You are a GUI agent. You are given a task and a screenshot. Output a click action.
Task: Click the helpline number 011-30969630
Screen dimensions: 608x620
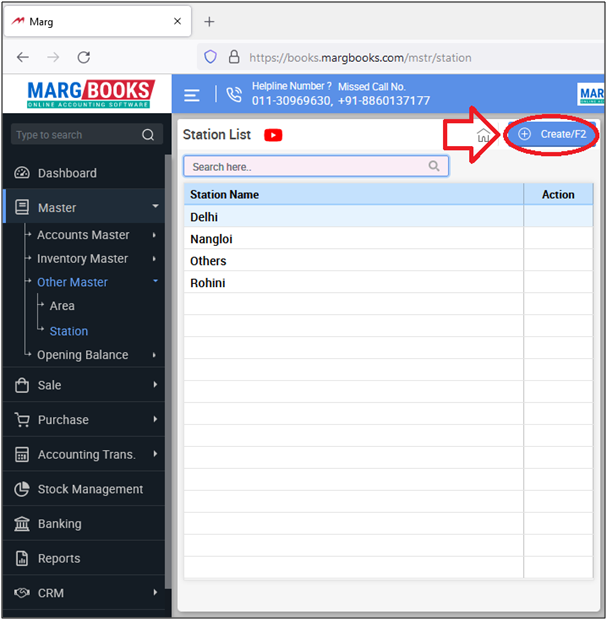point(291,101)
